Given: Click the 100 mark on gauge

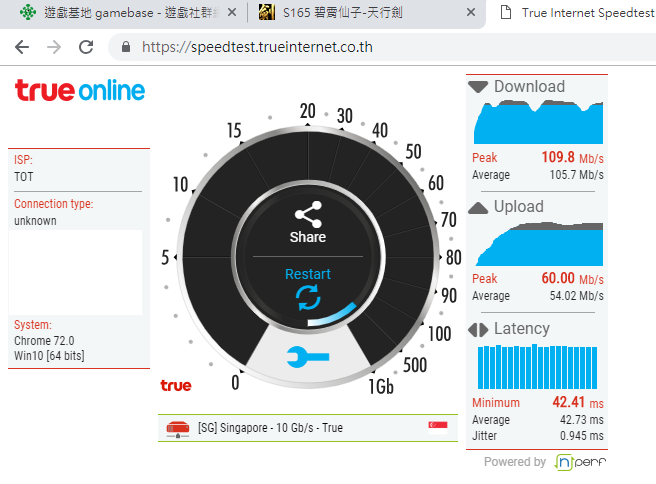Looking at the screenshot, I should (439, 334).
